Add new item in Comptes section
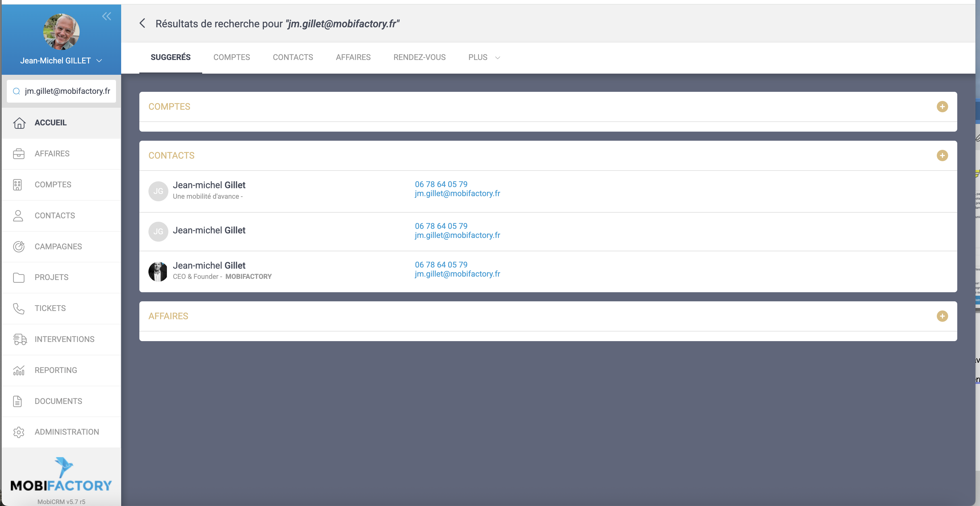This screenshot has height=506, width=980. 942,106
